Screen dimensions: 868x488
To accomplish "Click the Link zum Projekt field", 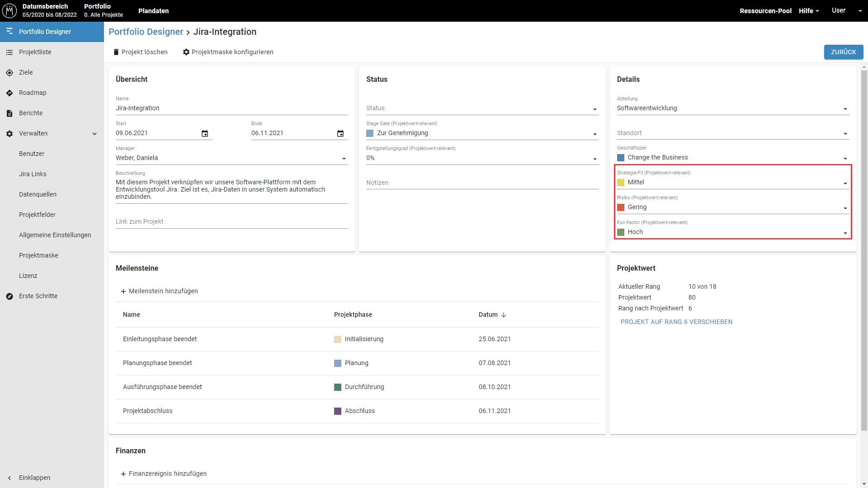I will click(231, 222).
